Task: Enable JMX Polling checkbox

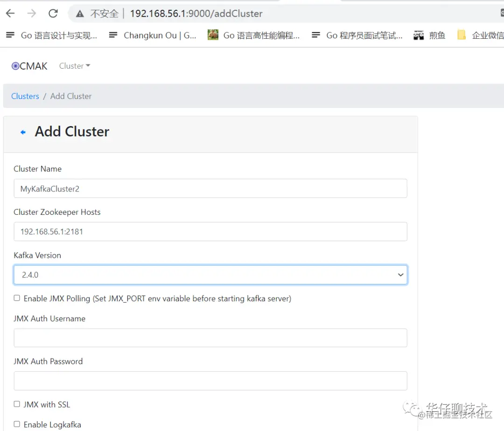Action: point(17,298)
